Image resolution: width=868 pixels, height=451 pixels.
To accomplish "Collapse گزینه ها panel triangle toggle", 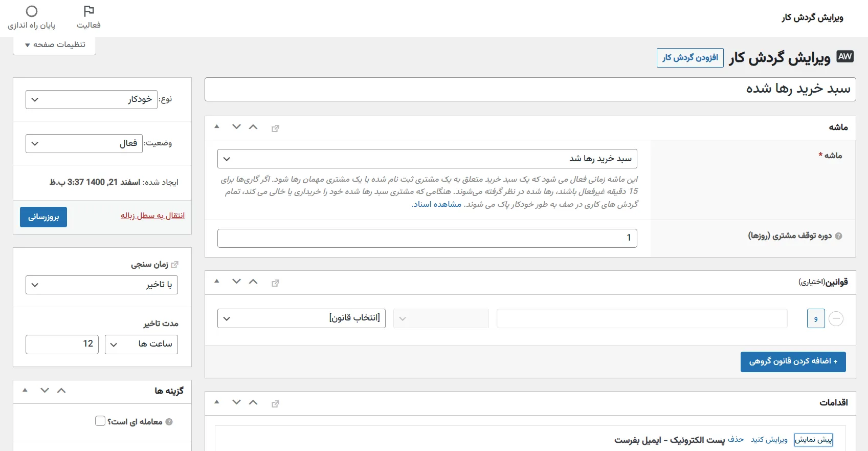I will (x=25, y=390).
